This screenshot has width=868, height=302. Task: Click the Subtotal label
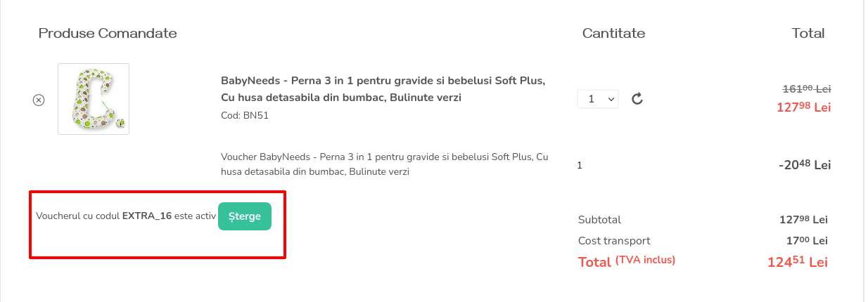tap(599, 220)
